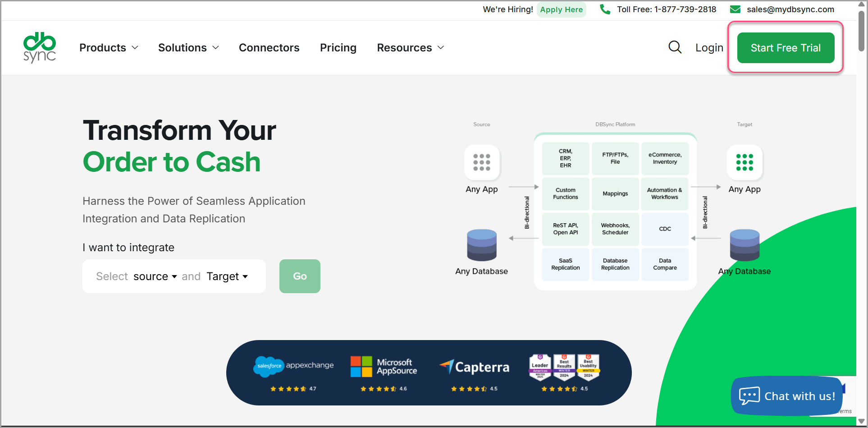Click the source Any Database cylinder icon

point(482,245)
